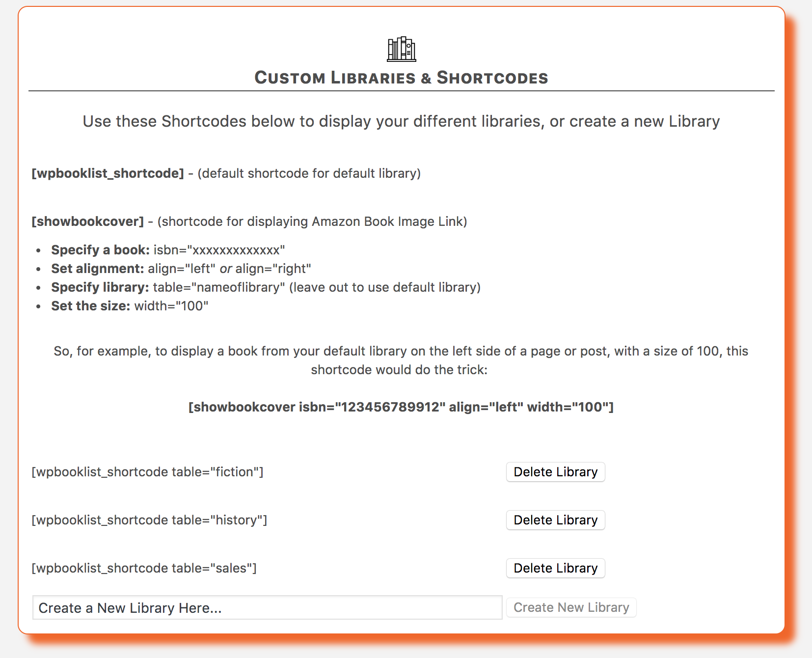Click the [showbookcover] shortcode label
The height and width of the screenshot is (658, 812).
tap(88, 221)
